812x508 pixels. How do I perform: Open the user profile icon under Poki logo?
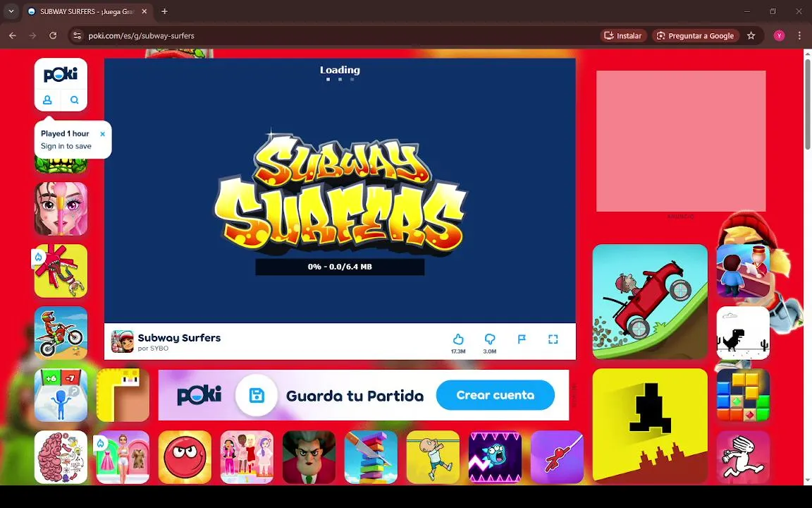(47, 100)
